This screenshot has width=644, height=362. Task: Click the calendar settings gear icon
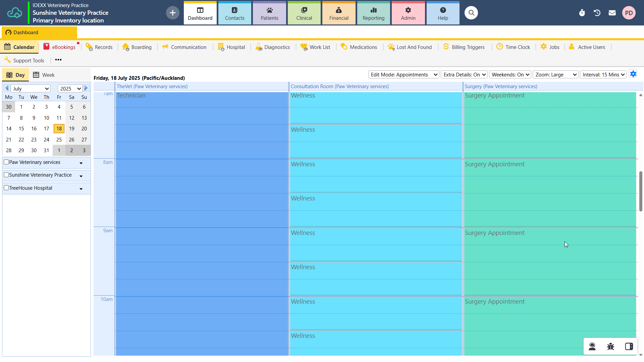tap(633, 74)
